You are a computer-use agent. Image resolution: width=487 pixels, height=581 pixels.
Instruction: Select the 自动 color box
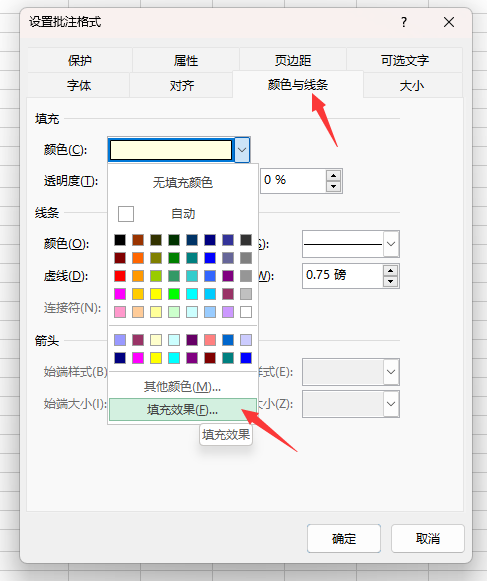[126, 214]
